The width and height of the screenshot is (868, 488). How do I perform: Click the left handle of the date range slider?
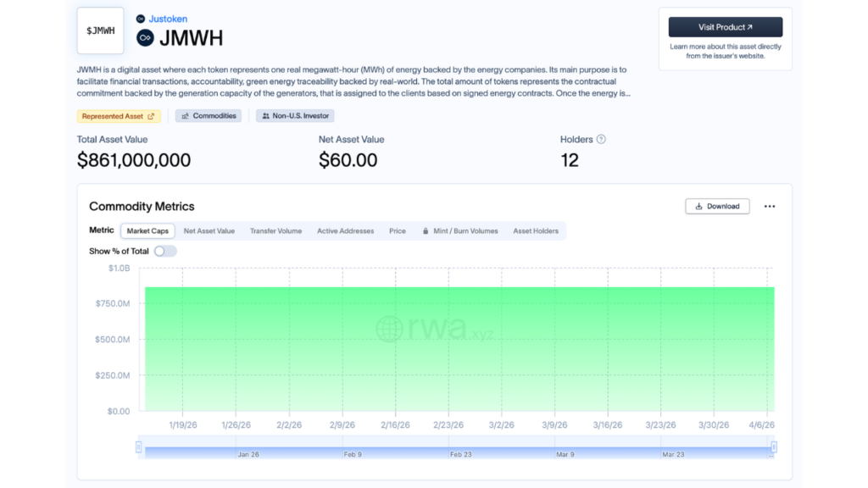point(138,446)
